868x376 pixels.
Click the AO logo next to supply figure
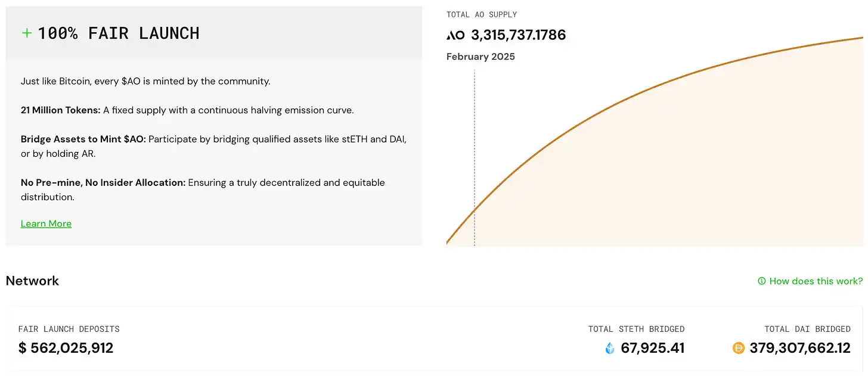(x=455, y=35)
